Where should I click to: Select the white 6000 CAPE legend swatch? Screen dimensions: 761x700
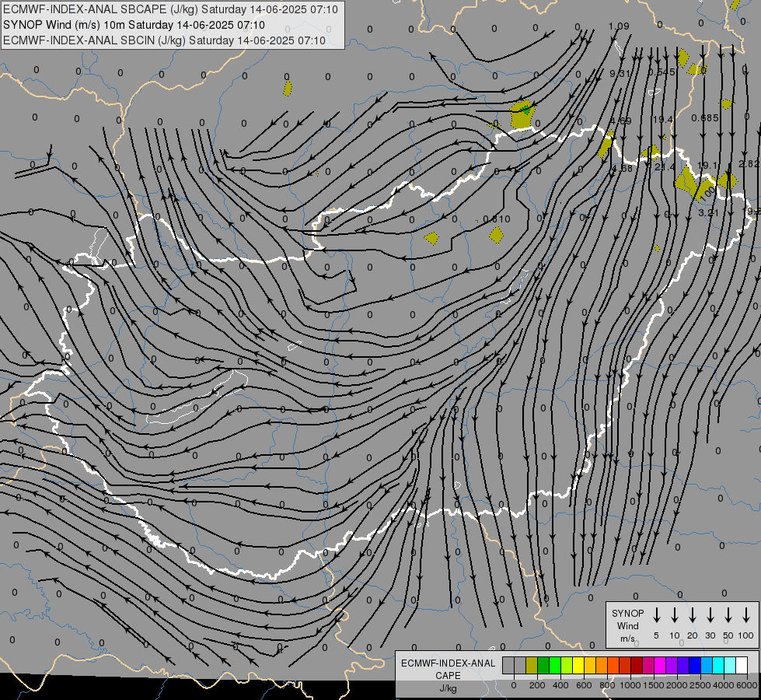(741, 665)
